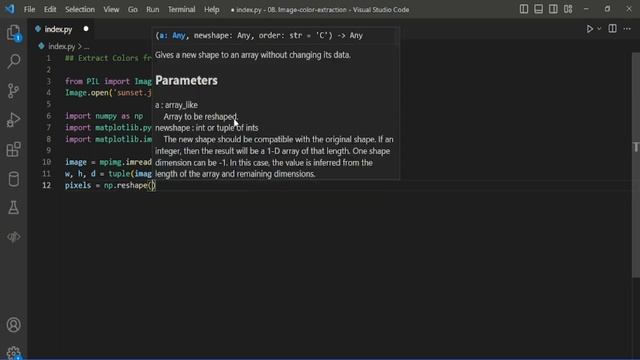Click the VS Code logo in the title bar

tap(10, 9)
